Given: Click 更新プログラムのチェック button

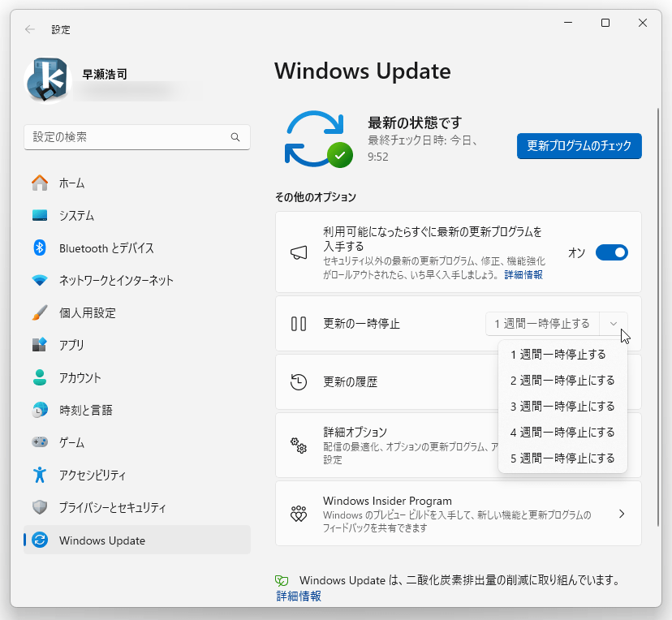Looking at the screenshot, I should coord(579,146).
